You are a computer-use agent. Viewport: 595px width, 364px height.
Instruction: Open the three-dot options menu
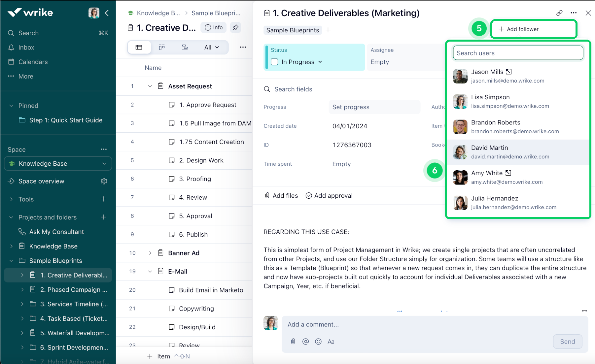click(574, 13)
